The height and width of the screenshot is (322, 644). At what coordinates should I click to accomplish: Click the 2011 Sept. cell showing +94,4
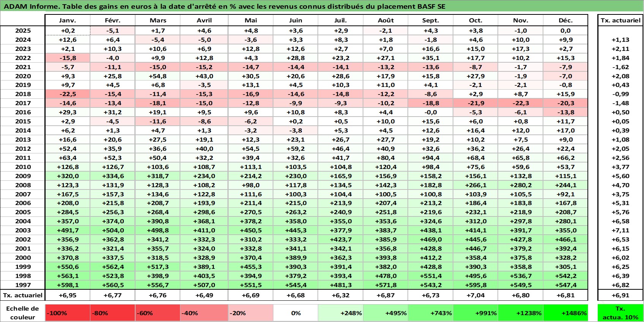click(431, 158)
